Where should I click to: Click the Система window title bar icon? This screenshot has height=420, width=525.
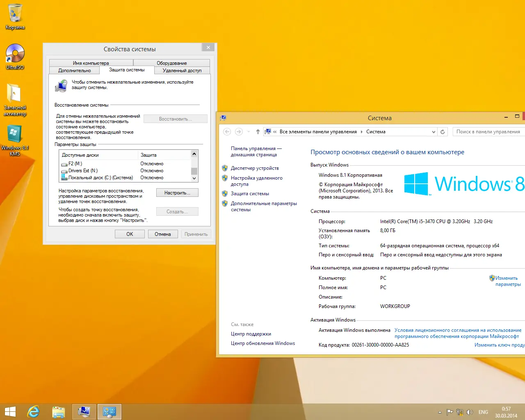click(223, 118)
